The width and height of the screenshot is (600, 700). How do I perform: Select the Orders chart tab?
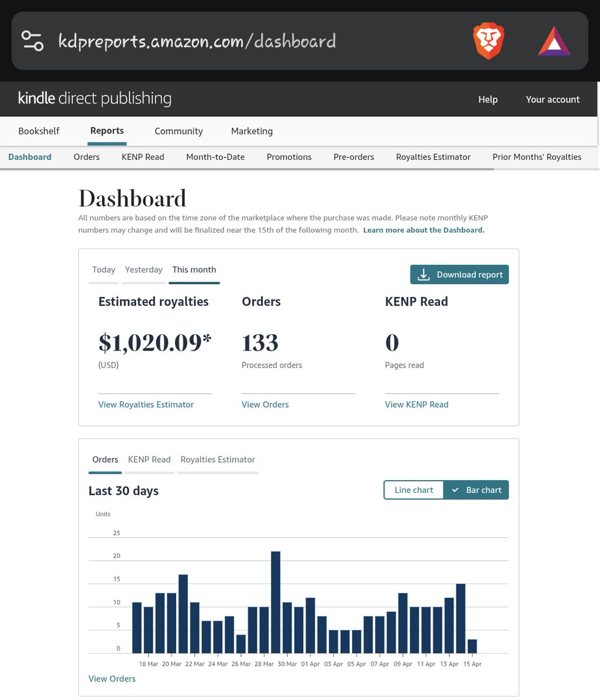(105, 460)
